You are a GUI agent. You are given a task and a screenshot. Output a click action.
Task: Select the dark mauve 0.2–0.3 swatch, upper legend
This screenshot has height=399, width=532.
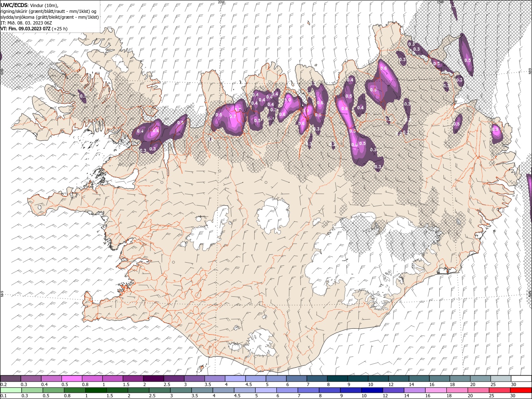(11, 379)
